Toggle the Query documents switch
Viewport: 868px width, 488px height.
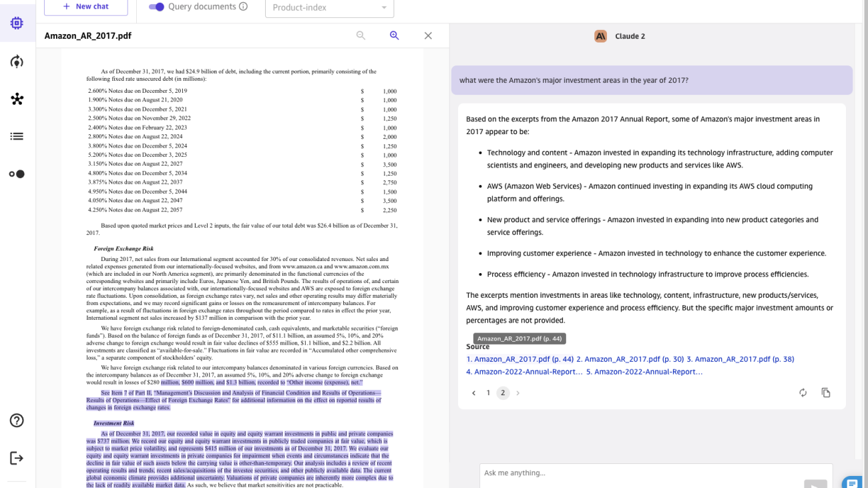pyautogui.click(x=156, y=7)
